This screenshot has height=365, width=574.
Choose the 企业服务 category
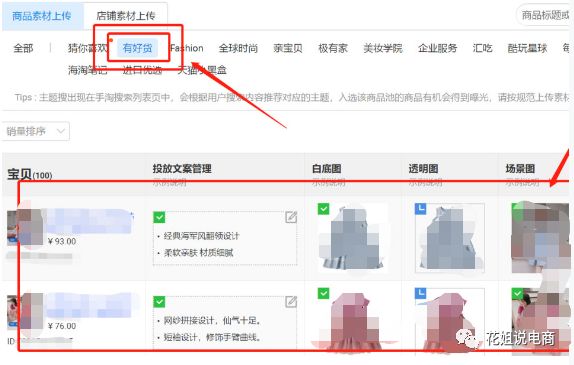pyautogui.click(x=437, y=48)
